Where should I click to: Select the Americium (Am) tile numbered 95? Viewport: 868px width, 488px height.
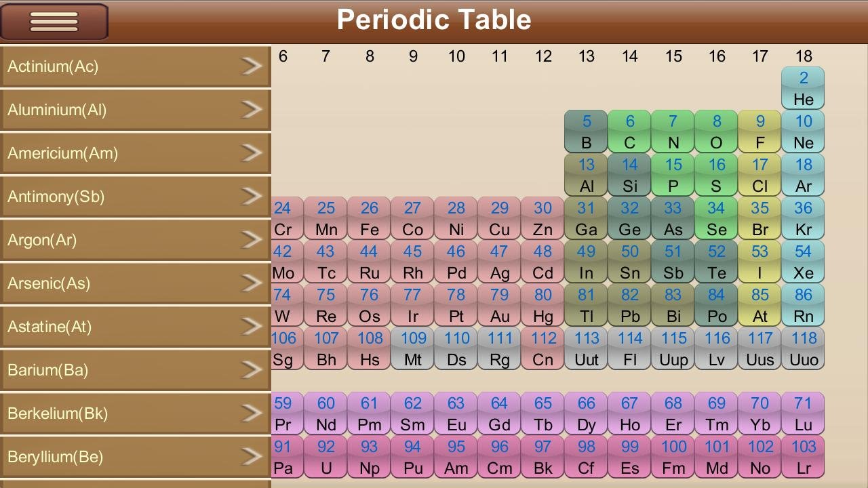tap(456, 457)
